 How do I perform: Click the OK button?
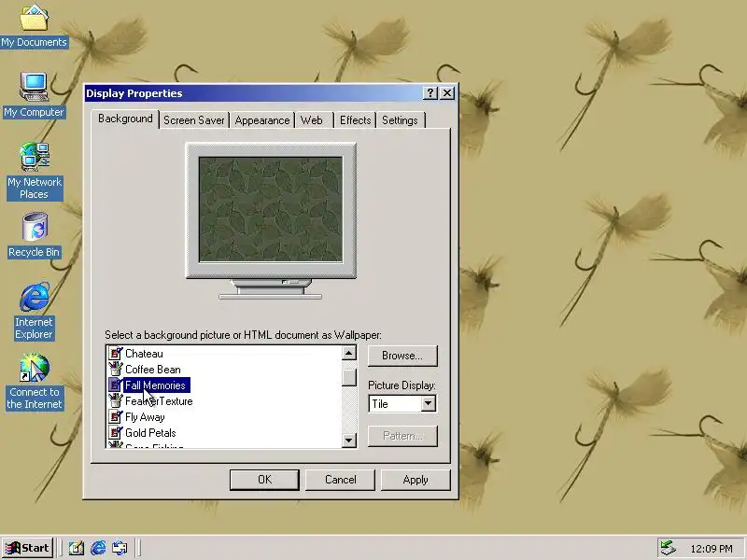coord(264,480)
